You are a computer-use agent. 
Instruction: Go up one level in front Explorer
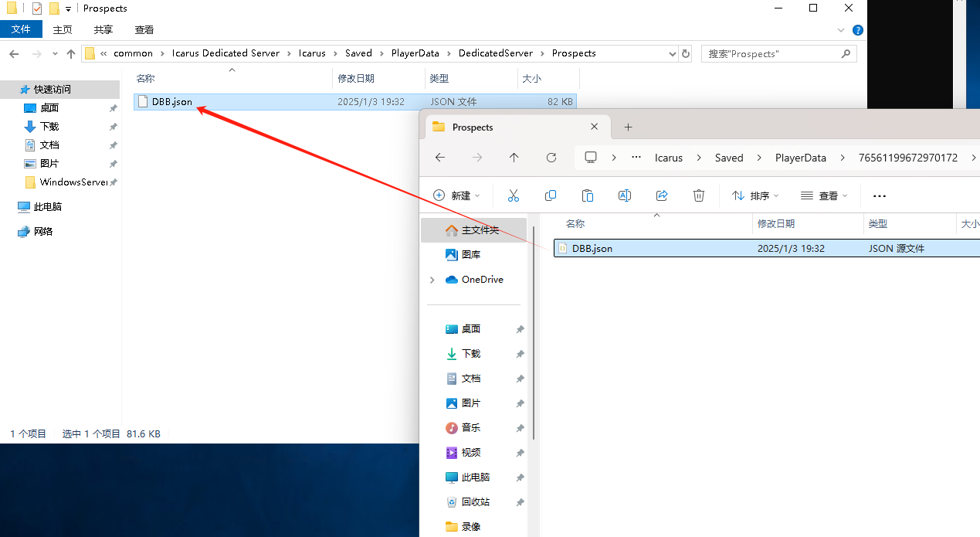(514, 158)
